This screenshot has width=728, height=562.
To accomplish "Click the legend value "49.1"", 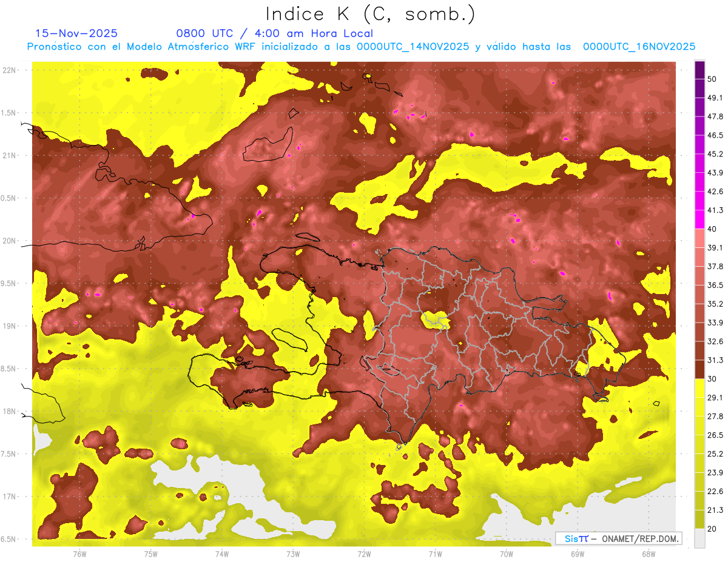I will point(715,98).
